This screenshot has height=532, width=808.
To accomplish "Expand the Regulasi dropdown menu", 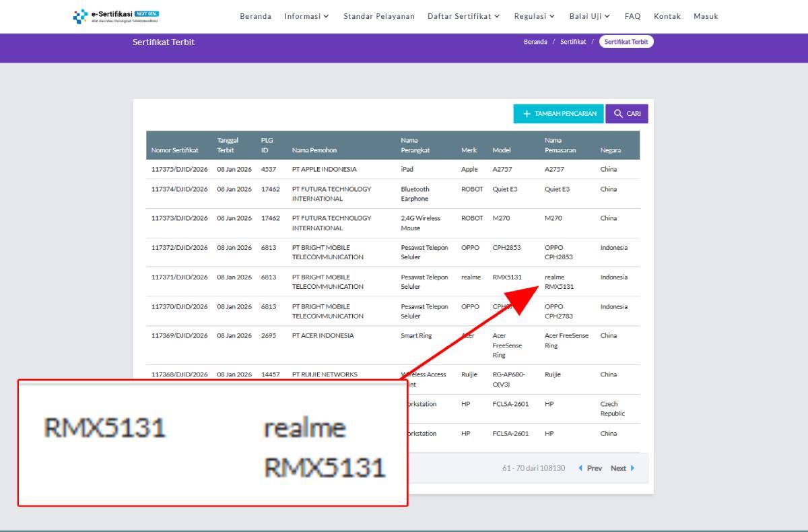I will coord(535,16).
